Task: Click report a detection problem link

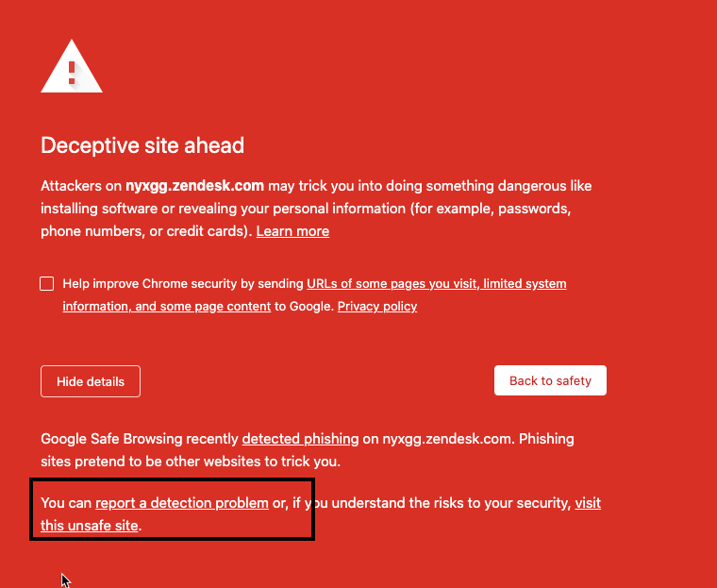Action: click(x=182, y=503)
